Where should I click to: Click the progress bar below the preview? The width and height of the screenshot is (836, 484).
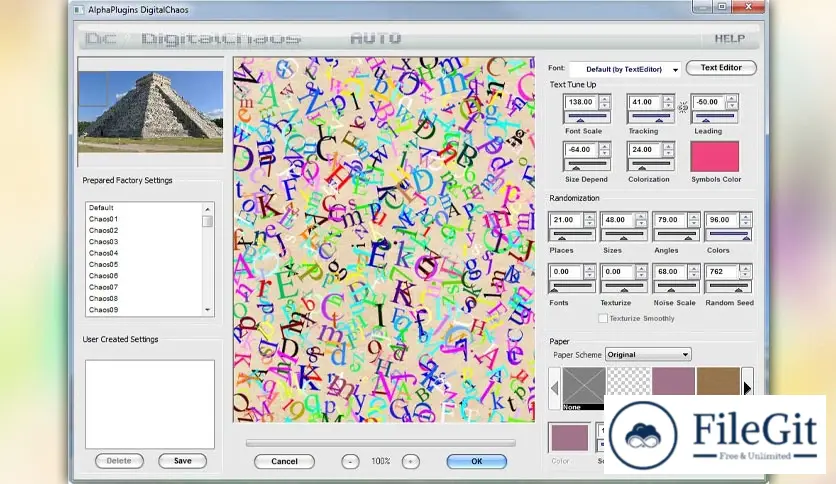(x=381, y=442)
